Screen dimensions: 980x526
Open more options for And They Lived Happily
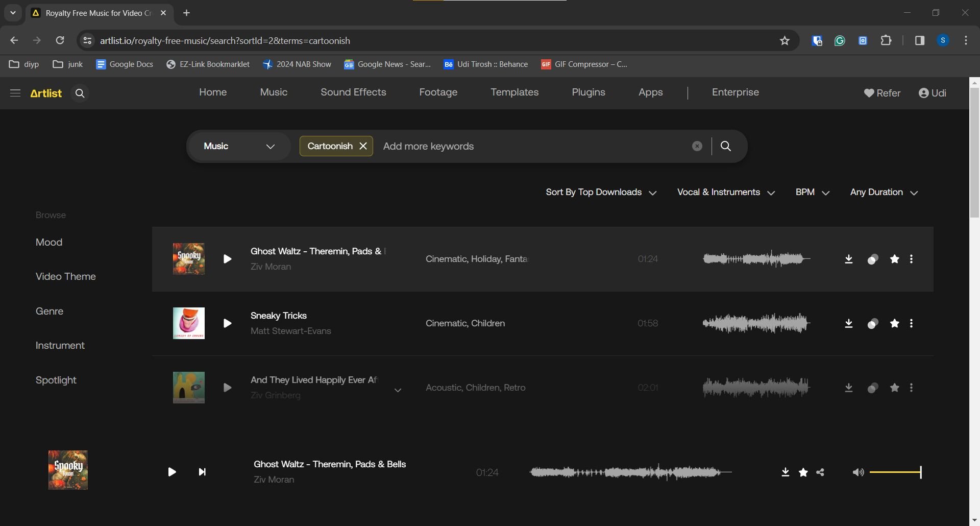tap(912, 388)
